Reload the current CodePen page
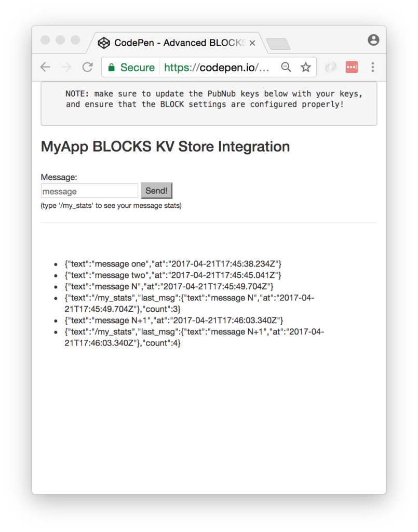The height and width of the screenshot is (532, 418). tap(88, 67)
